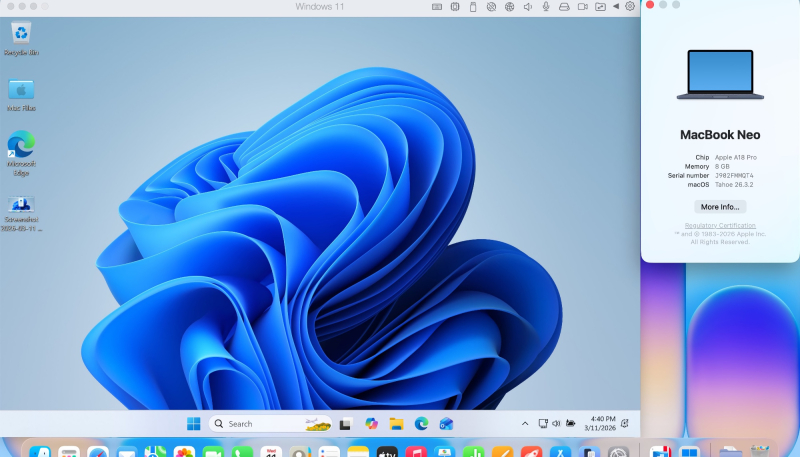
Task: Open Outlook from Windows taskbar
Action: click(x=446, y=424)
